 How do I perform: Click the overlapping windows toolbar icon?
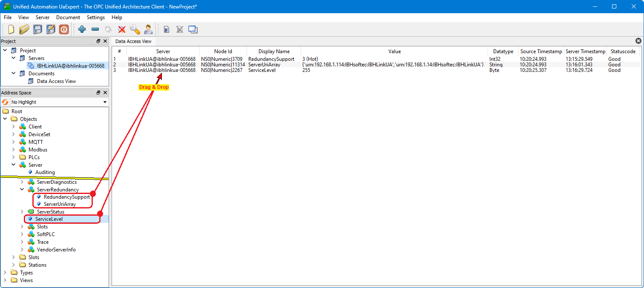pos(193,29)
